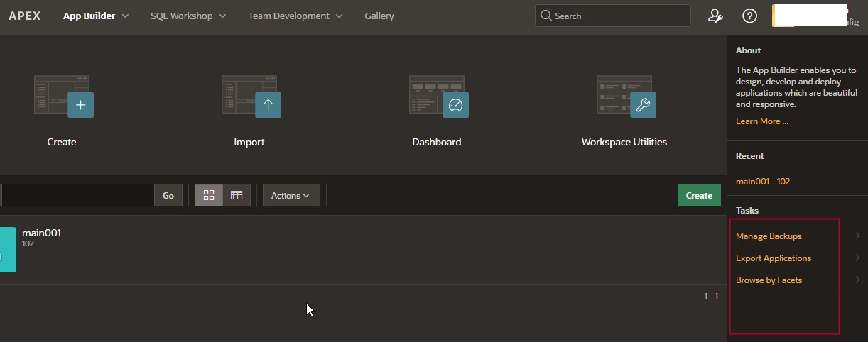Click the Dashboard label text
868x342 pixels.
pyautogui.click(x=437, y=142)
